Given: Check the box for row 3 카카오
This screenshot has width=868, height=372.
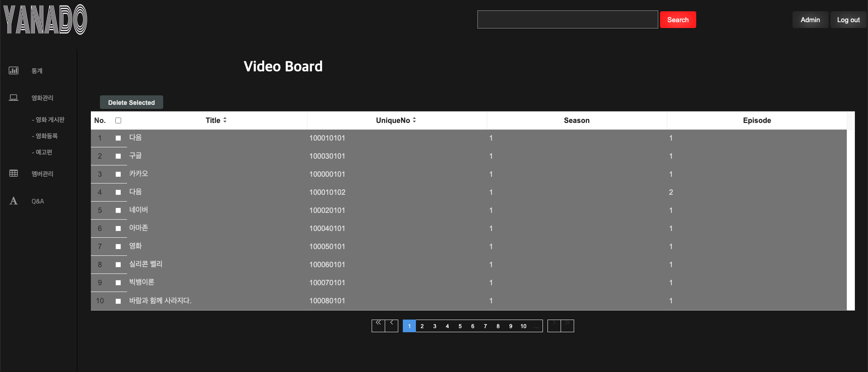Looking at the screenshot, I should 118,174.
